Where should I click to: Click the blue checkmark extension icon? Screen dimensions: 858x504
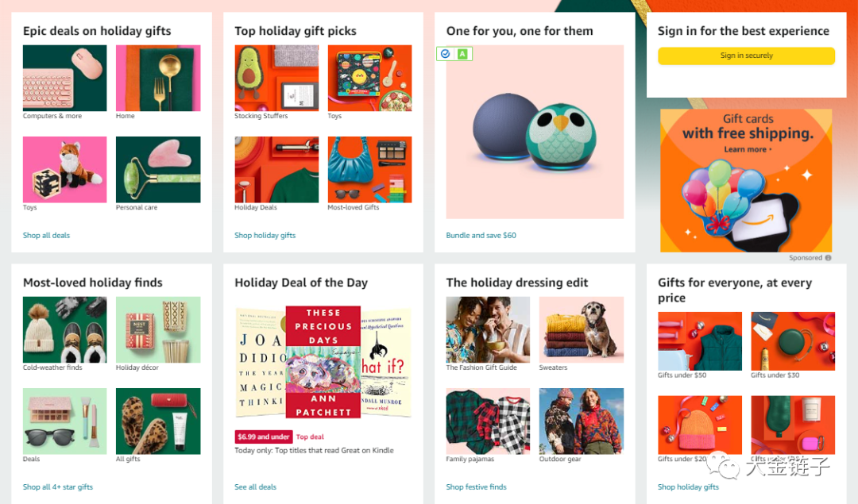pyautogui.click(x=446, y=53)
